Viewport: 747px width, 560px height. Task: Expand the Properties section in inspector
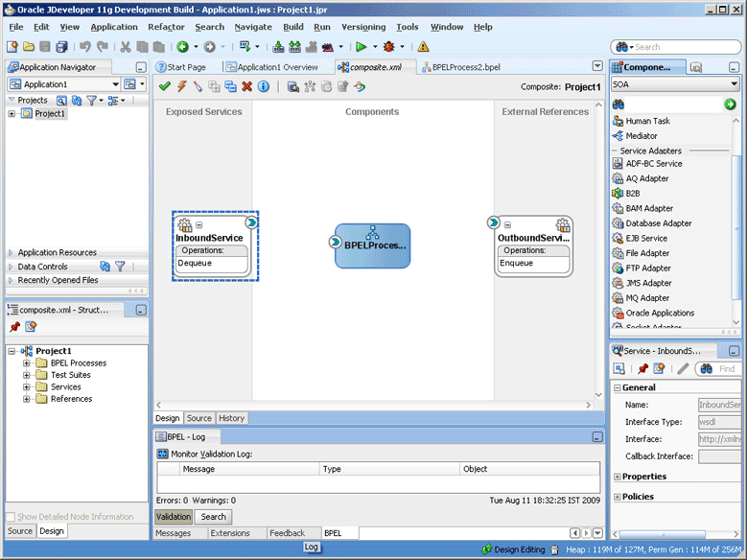(x=617, y=477)
